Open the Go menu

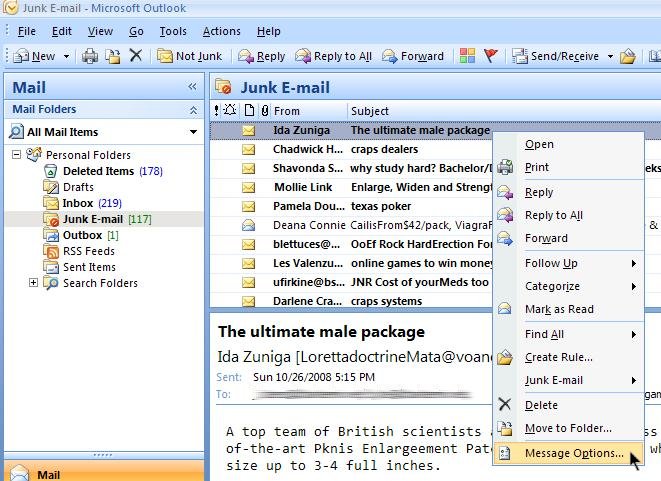coord(136,31)
